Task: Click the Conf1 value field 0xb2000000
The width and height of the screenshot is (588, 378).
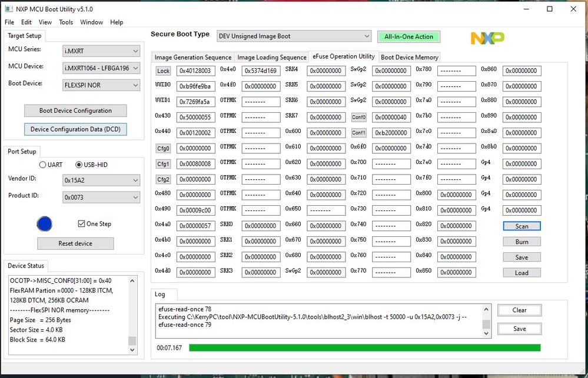Action: coord(391,133)
